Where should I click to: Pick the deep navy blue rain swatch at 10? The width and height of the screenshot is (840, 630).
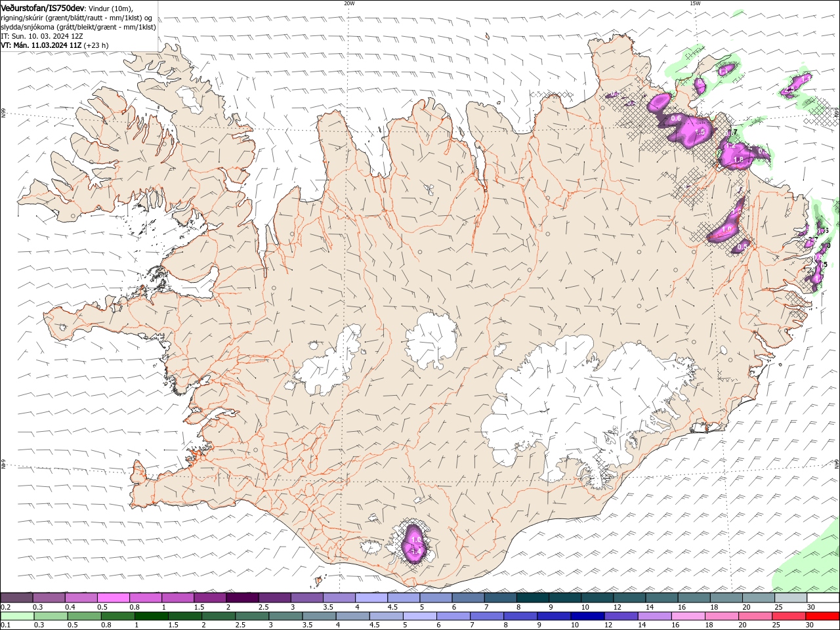click(x=587, y=616)
